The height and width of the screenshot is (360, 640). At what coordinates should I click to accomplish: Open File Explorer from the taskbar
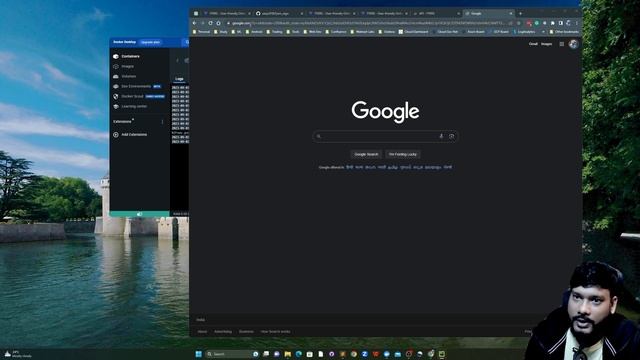point(288,354)
